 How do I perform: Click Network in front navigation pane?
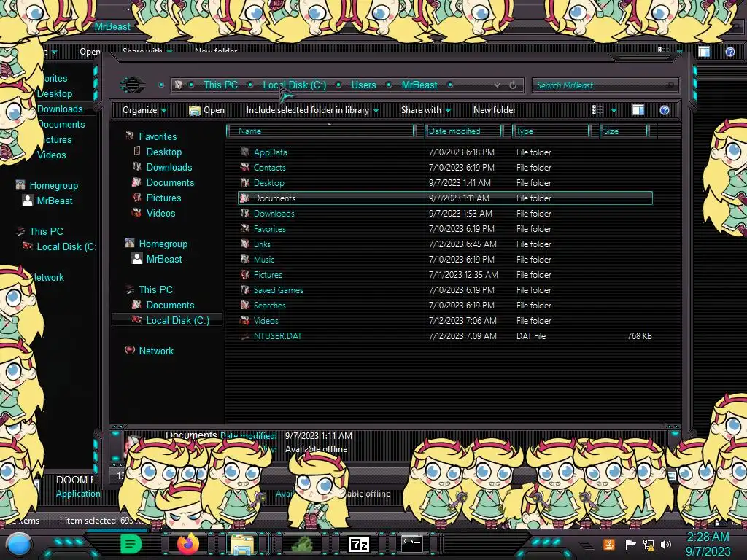point(156,351)
